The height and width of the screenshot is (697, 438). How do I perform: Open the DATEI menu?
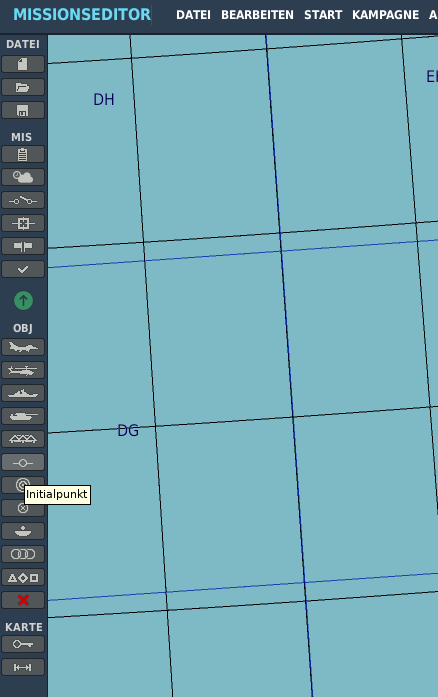point(193,15)
